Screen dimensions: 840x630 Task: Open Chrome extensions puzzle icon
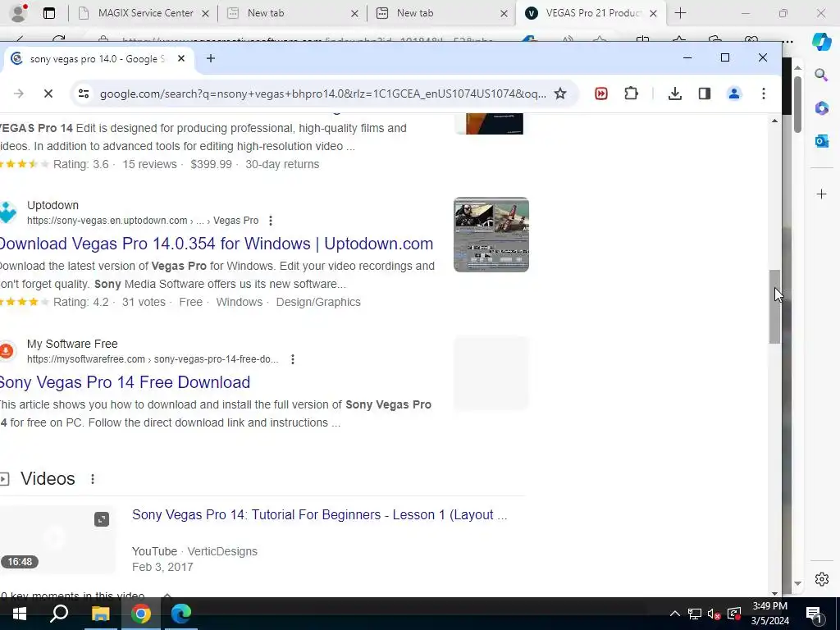tap(631, 94)
